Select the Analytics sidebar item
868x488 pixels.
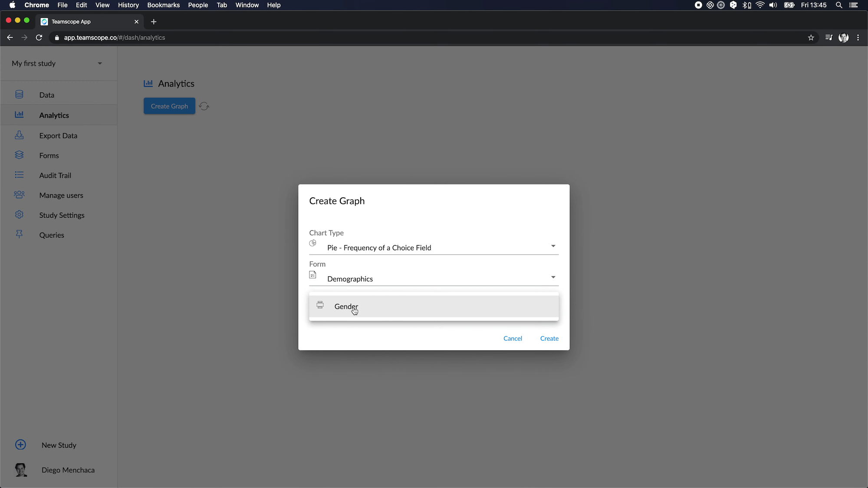(x=54, y=115)
